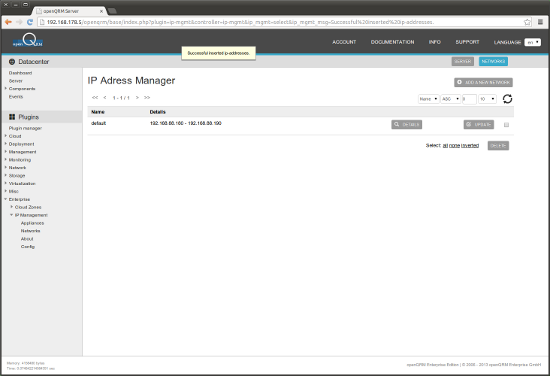
Task: Open the browser menu icon
Action: [x=540, y=22]
